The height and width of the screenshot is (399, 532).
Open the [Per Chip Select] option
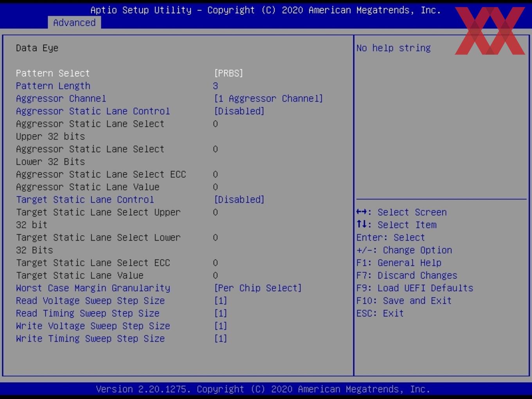[x=258, y=288]
